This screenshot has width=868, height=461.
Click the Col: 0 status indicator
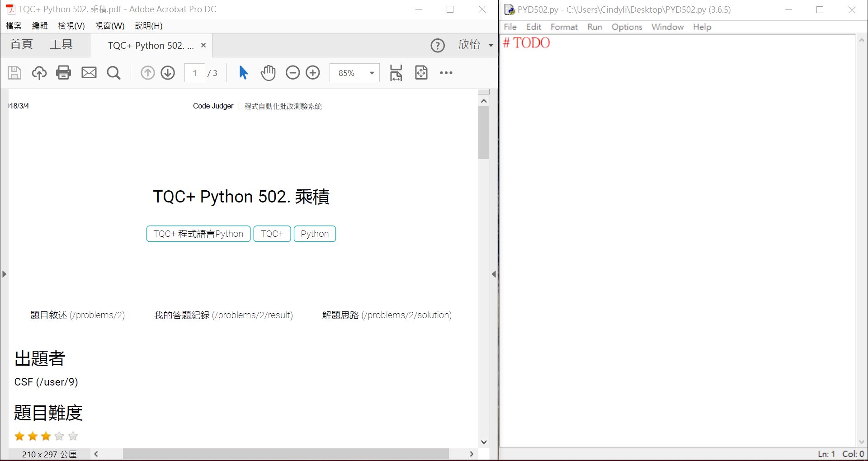(853, 454)
